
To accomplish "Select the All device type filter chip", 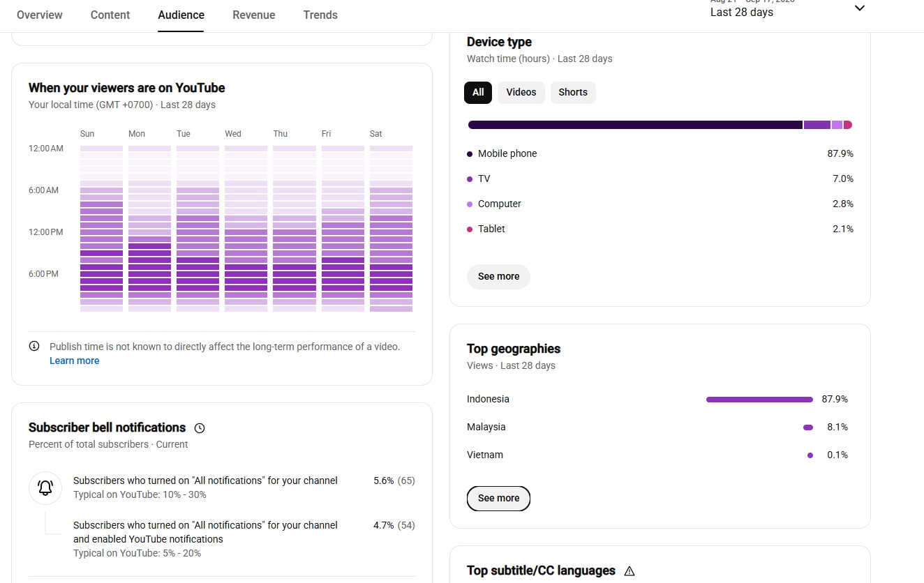I will pyautogui.click(x=478, y=93).
